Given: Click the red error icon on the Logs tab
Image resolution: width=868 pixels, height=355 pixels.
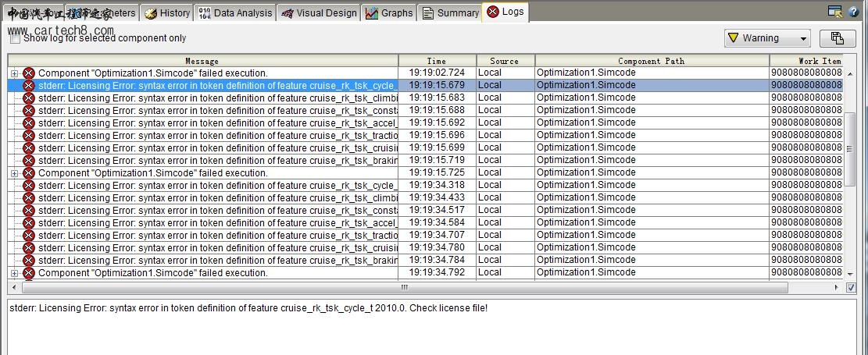Looking at the screenshot, I should pos(493,12).
